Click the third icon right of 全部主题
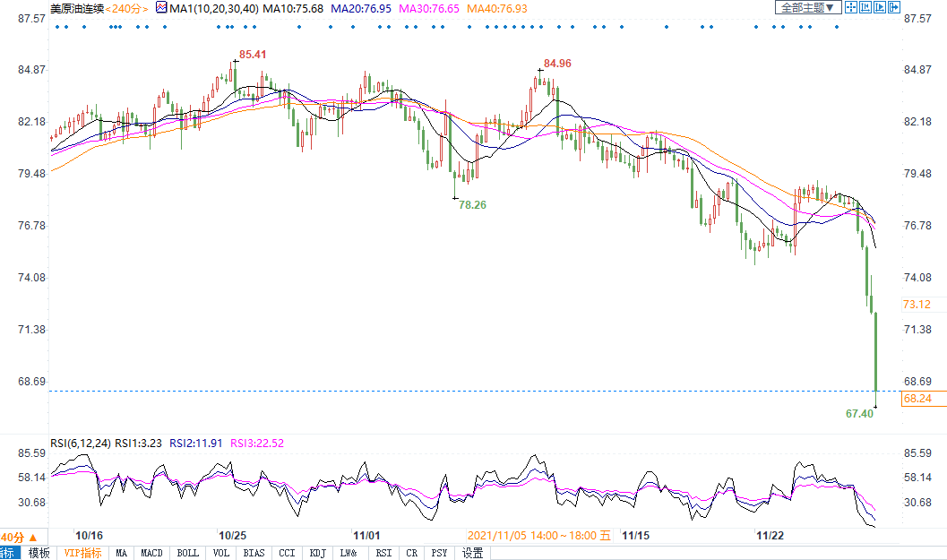The width and height of the screenshot is (947, 560). tap(880, 7)
